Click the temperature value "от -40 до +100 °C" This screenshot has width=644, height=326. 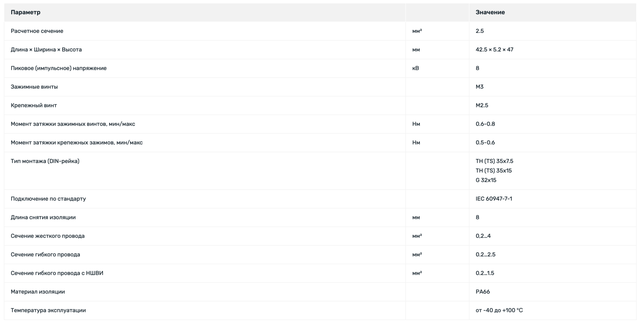499,310
